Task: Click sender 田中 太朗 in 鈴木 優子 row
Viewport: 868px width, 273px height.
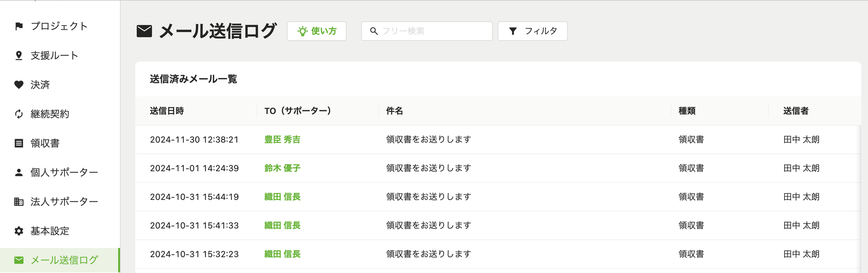Action: (801, 168)
